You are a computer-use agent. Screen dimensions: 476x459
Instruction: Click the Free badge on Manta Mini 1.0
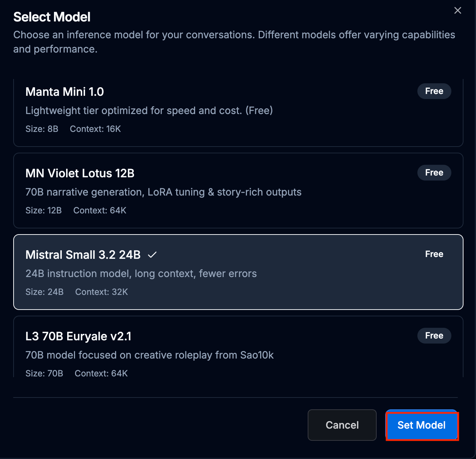tap(434, 91)
